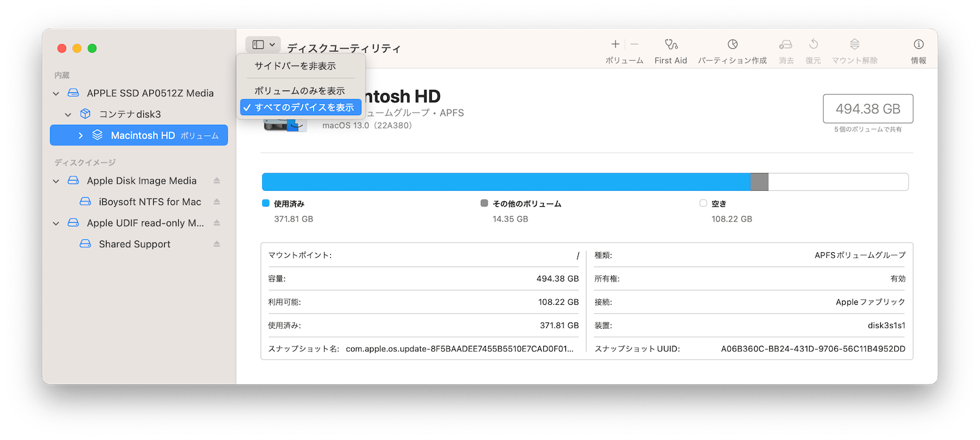
Task: Click the container cube icon beside disk3
Action: point(86,114)
